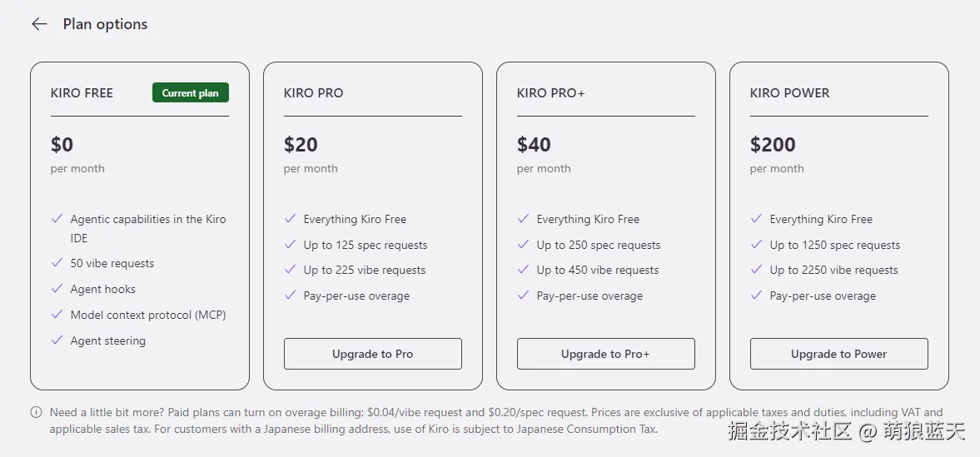Click the checkmark beside Up to 125 spec requests
980x457 pixels.
[x=290, y=244]
